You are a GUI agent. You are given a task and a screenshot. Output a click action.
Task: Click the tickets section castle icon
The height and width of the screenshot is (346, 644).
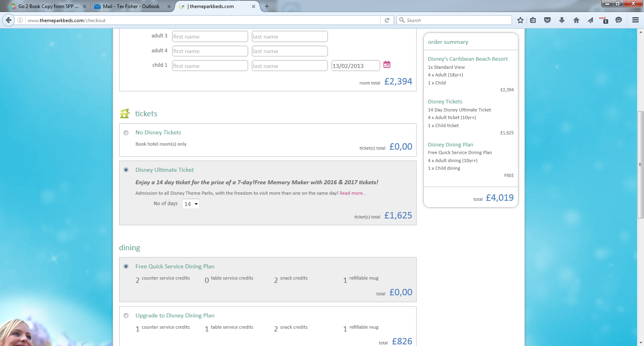125,113
